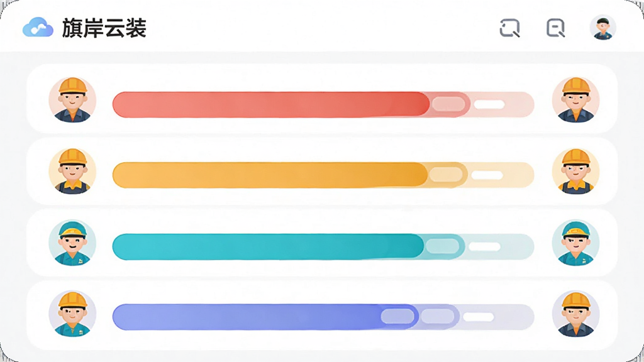644x362 pixels.
Task: Select the left worker avatar on red row
Action: [72, 100]
